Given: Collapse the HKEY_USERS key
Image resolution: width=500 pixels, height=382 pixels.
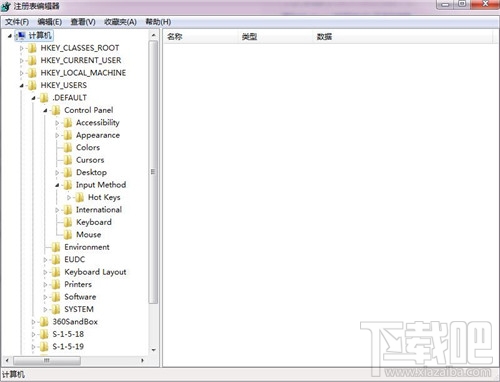Looking at the screenshot, I should click(x=22, y=86).
